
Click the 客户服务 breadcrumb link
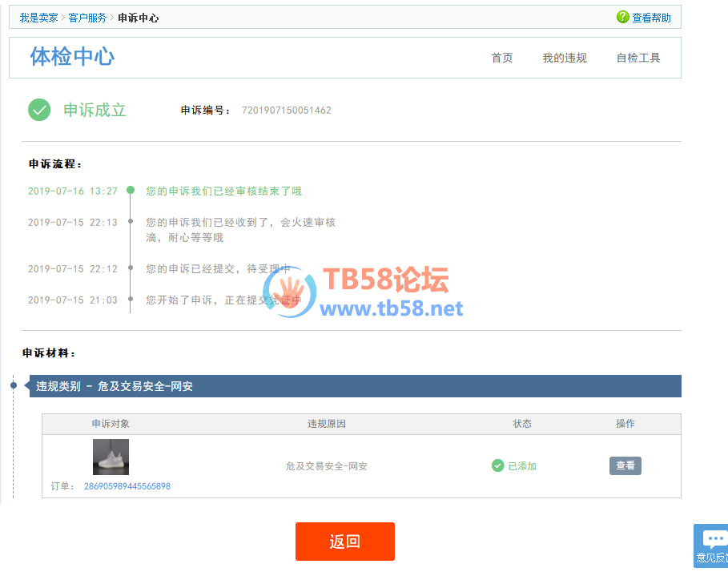[87, 18]
